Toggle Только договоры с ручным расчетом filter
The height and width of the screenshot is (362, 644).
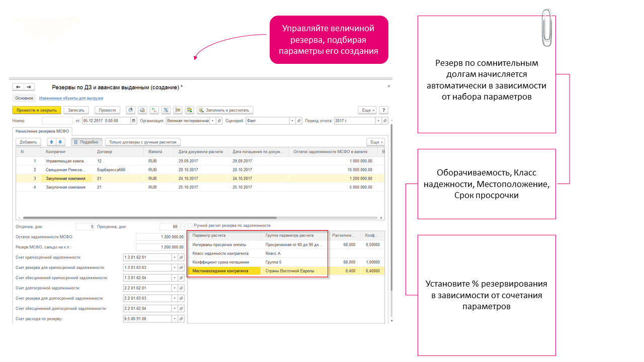click(x=143, y=142)
